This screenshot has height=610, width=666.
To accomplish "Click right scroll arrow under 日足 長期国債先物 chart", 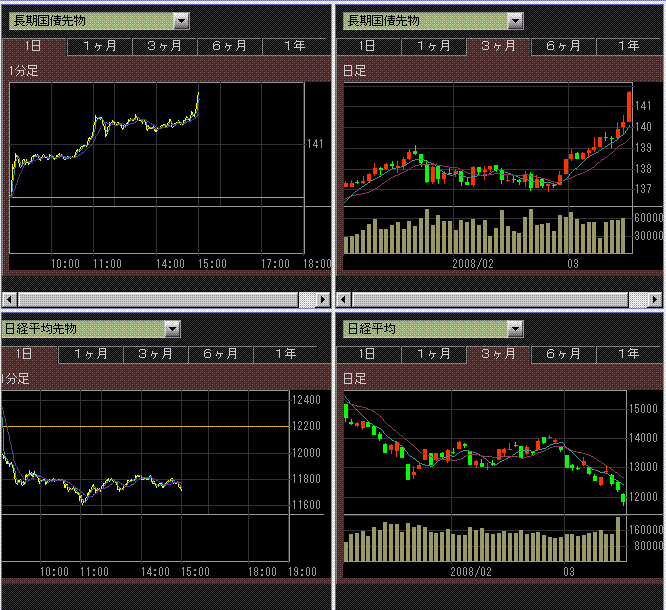I will point(655,299).
